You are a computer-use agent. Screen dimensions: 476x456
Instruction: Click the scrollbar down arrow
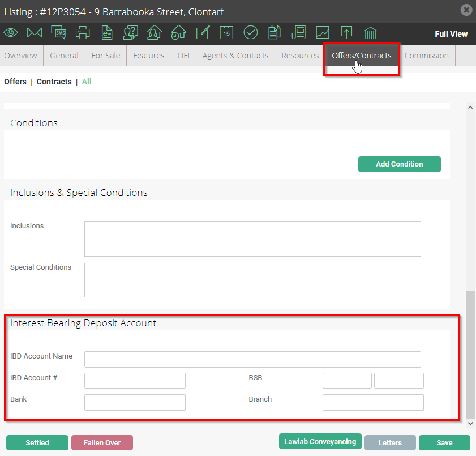tap(470, 424)
